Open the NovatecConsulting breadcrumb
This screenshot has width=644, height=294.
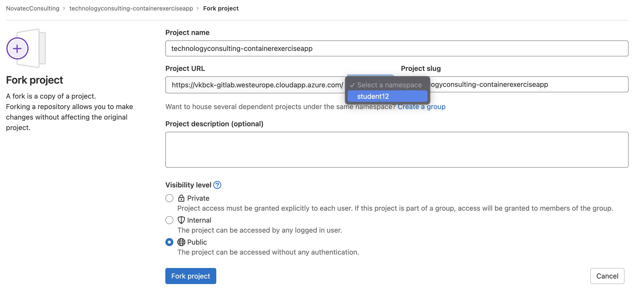coord(32,8)
